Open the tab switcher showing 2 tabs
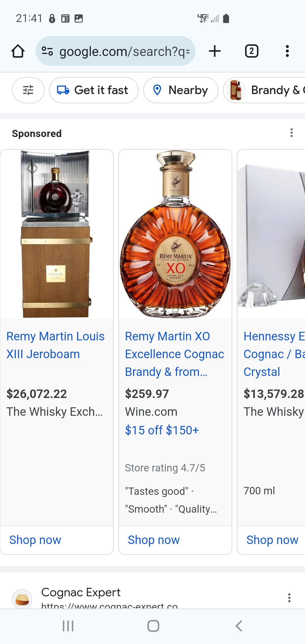The image size is (305, 644). coord(251,51)
